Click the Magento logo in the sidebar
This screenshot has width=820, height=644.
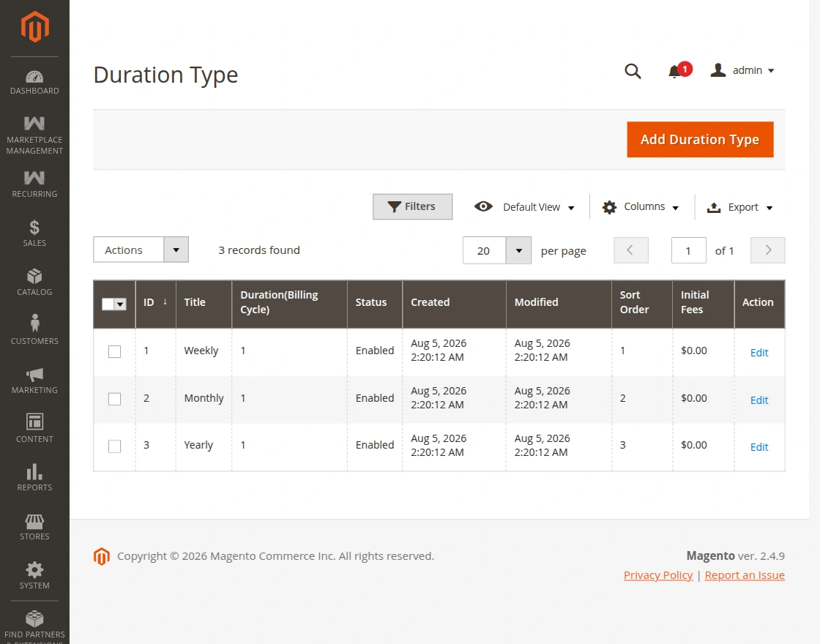click(34, 26)
